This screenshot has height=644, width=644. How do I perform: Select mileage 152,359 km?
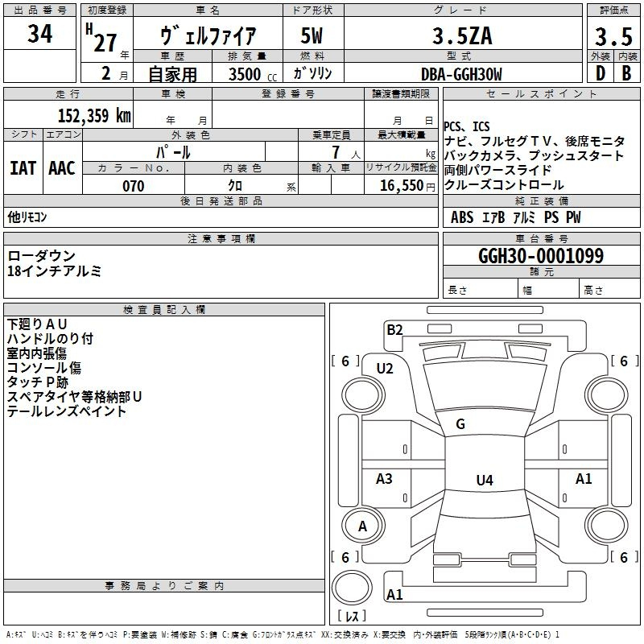coord(94,115)
